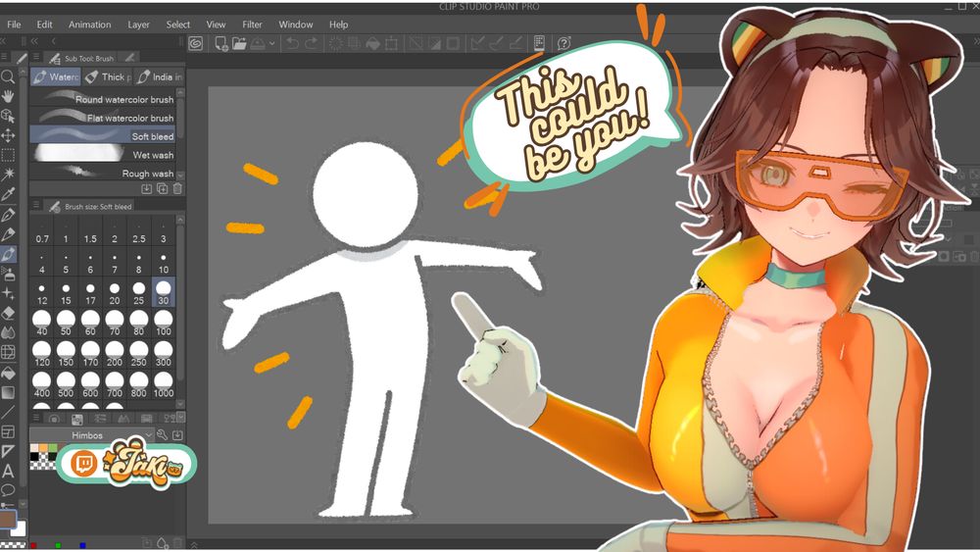This screenshot has height=552, width=980.
Task: Select the Auto select magic wand tool
Action: coord(8,175)
